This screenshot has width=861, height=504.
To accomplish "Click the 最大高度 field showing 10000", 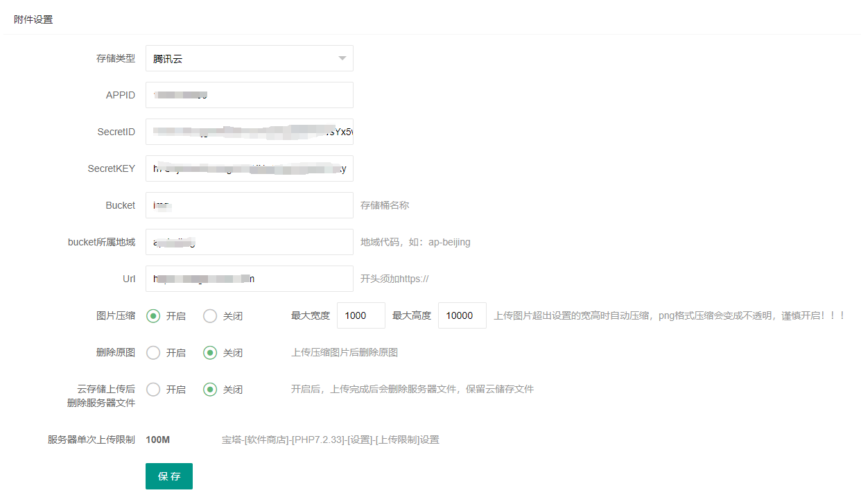I will (x=462, y=315).
